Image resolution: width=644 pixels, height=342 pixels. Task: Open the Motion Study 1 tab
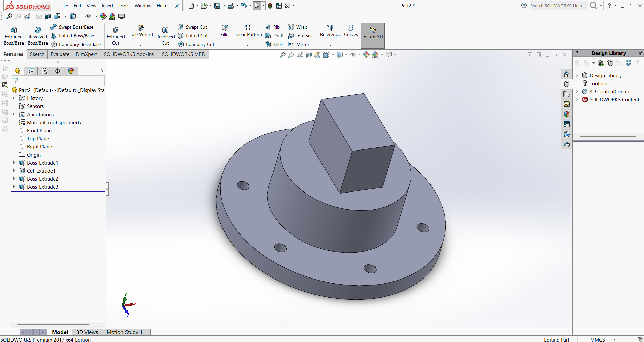(125, 332)
